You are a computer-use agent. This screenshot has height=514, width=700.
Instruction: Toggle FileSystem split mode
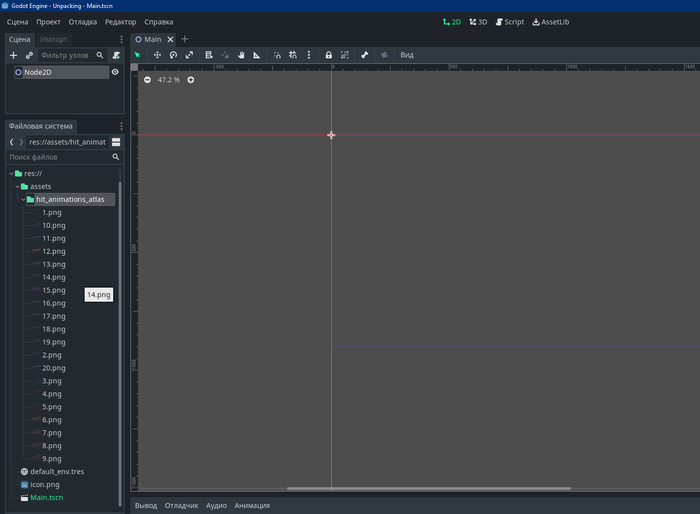116,142
